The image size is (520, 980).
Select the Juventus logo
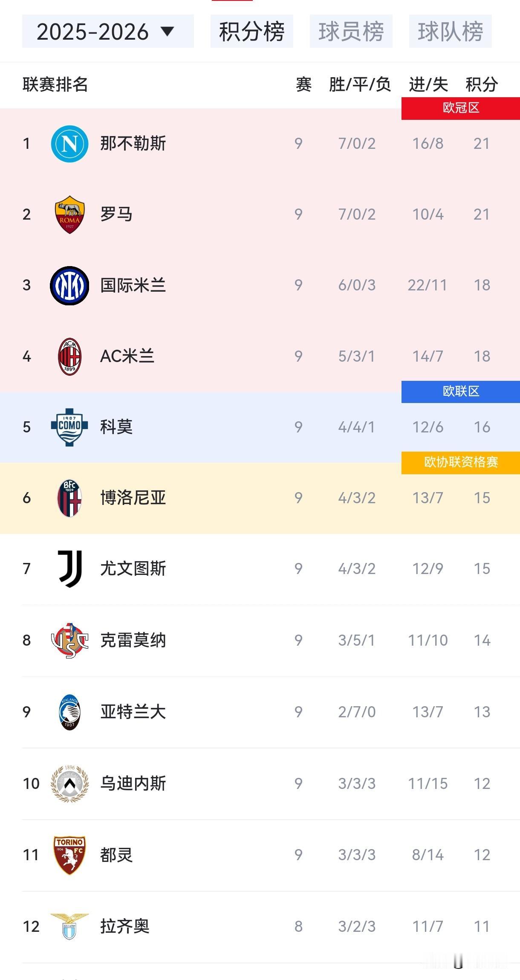(69, 569)
